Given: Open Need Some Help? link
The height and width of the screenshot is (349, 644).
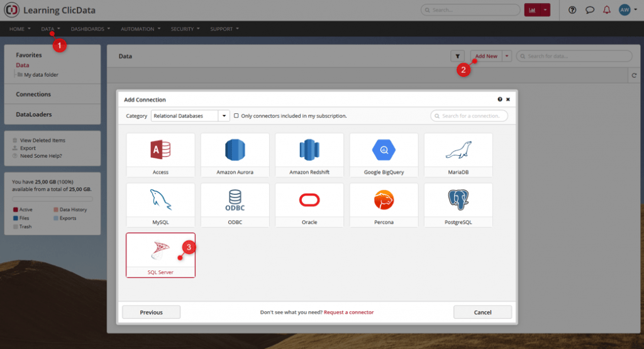Looking at the screenshot, I should click(x=41, y=155).
